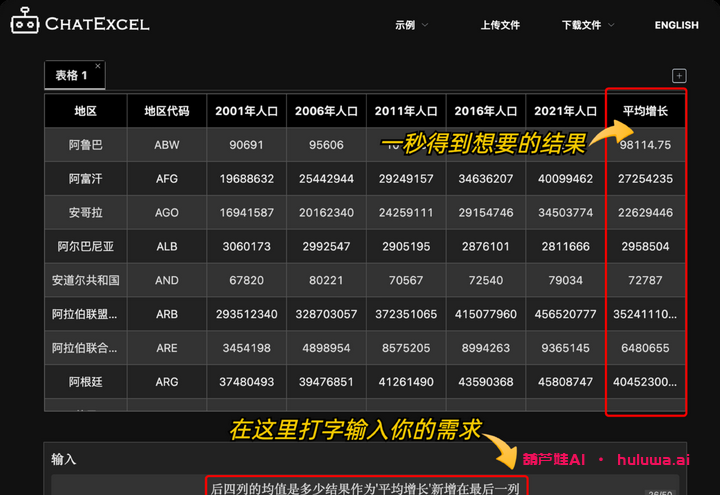Add a new sheet with plus icon
720x495 pixels.
[679, 76]
